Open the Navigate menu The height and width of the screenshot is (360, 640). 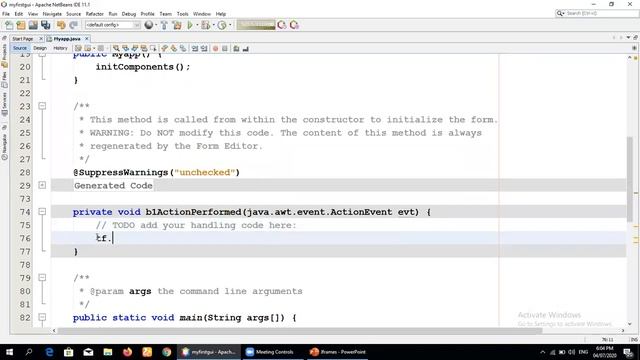tap(52, 14)
